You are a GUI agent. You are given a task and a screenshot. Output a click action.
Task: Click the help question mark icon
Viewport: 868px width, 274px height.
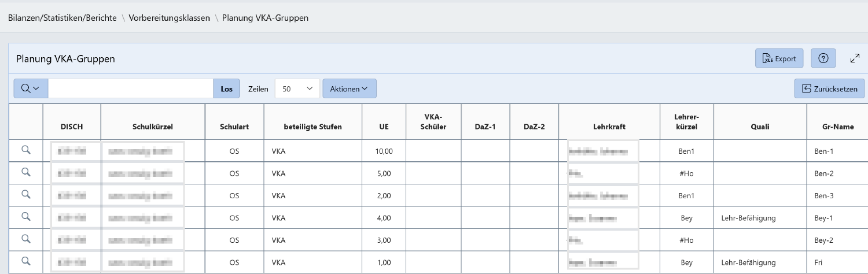point(823,58)
